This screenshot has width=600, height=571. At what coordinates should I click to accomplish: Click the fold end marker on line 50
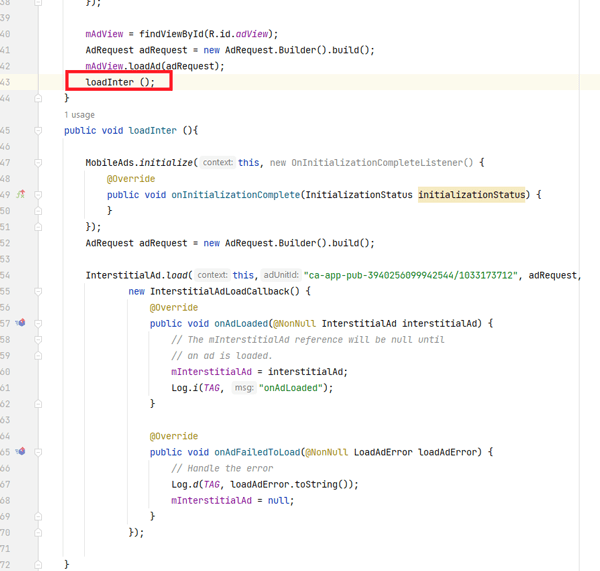coord(38,211)
